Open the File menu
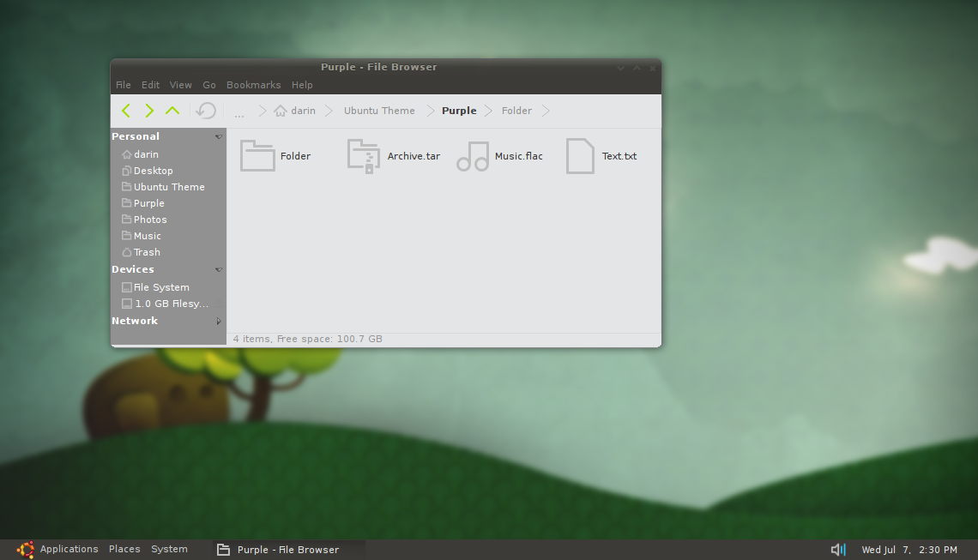Screen dimensions: 978x560 [124, 85]
